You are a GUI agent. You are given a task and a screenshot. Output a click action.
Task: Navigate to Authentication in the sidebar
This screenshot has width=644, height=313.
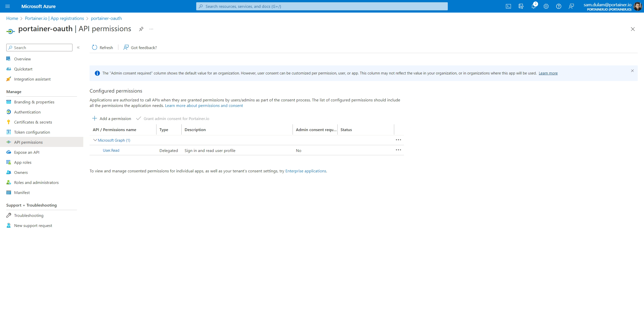tap(27, 112)
